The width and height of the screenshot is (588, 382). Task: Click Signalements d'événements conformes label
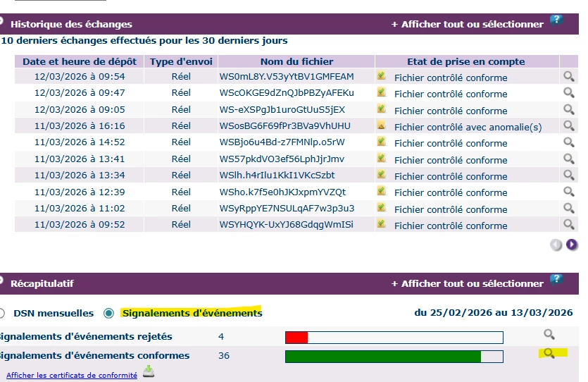(x=94, y=356)
